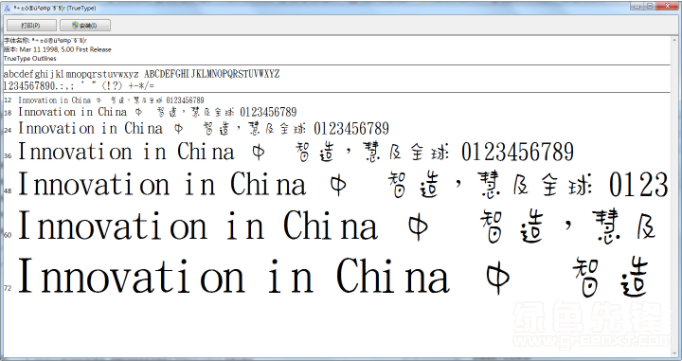Screen dimensions: 682x361
Task: Click the 72 point 'Innovation in China' sample
Action: click(x=234, y=276)
